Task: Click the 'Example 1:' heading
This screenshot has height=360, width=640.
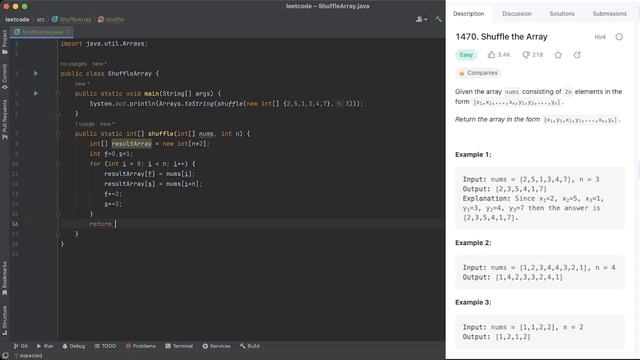Action: coord(473,155)
